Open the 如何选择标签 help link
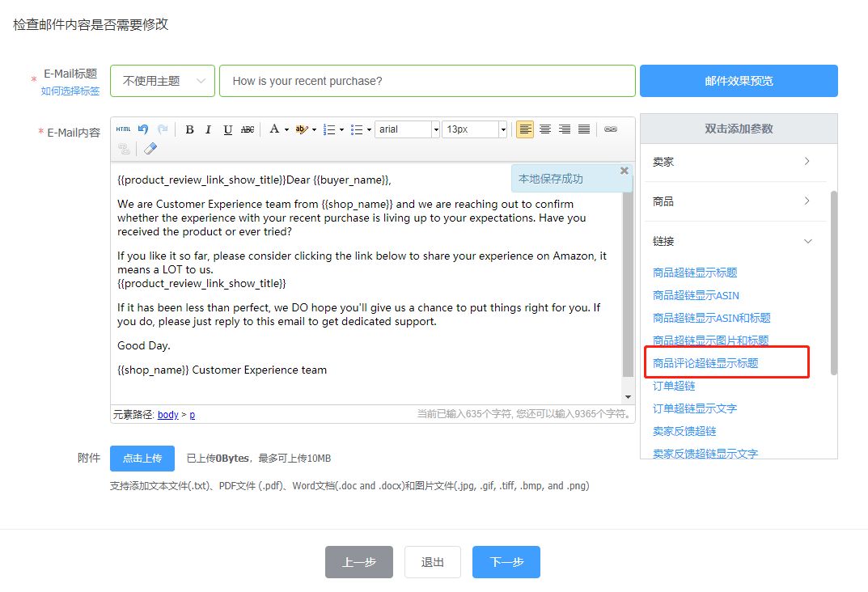This screenshot has width=868, height=592. pyautogui.click(x=70, y=91)
